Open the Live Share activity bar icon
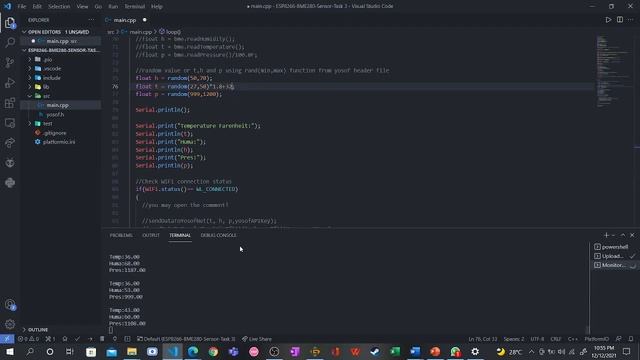 tap(10, 142)
